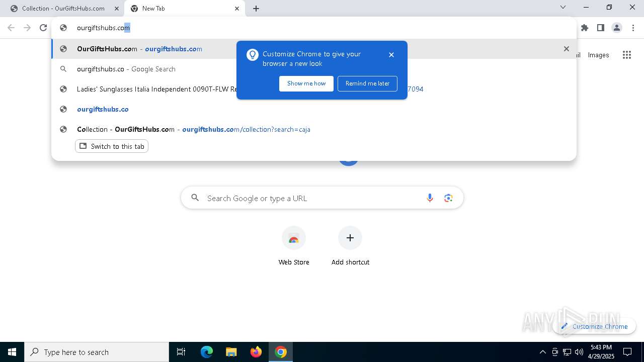
Task: Open File Explorer from the taskbar
Action: [231, 352]
